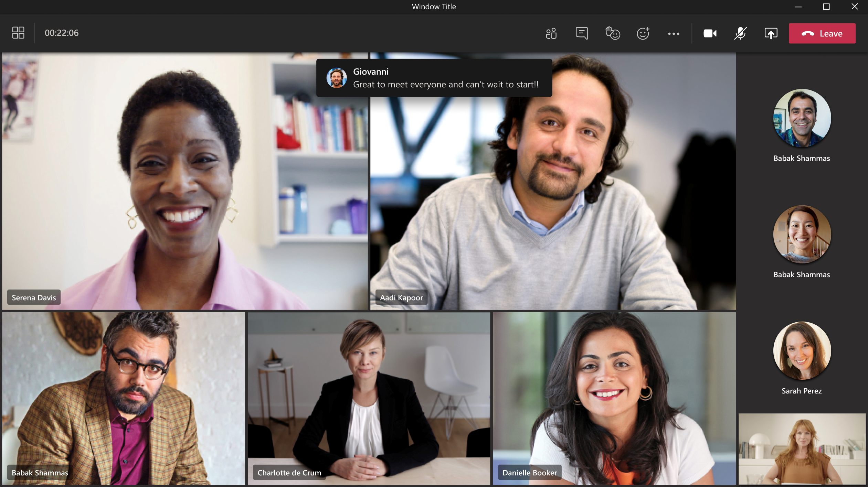Open the More actions menu
This screenshot has height=487, width=868.
(674, 33)
